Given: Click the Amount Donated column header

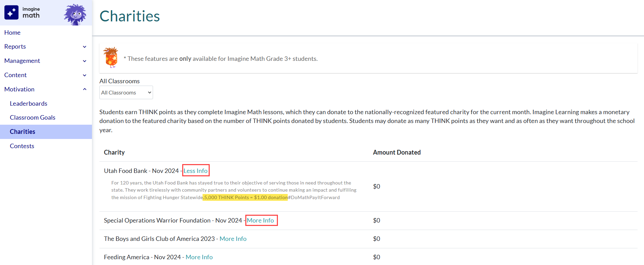Looking at the screenshot, I should click(x=397, y=153).
